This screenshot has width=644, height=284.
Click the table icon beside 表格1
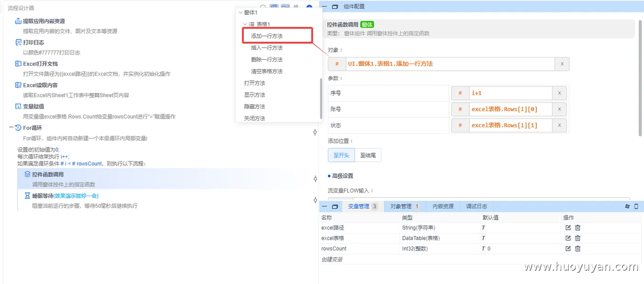tap(252, 24)
